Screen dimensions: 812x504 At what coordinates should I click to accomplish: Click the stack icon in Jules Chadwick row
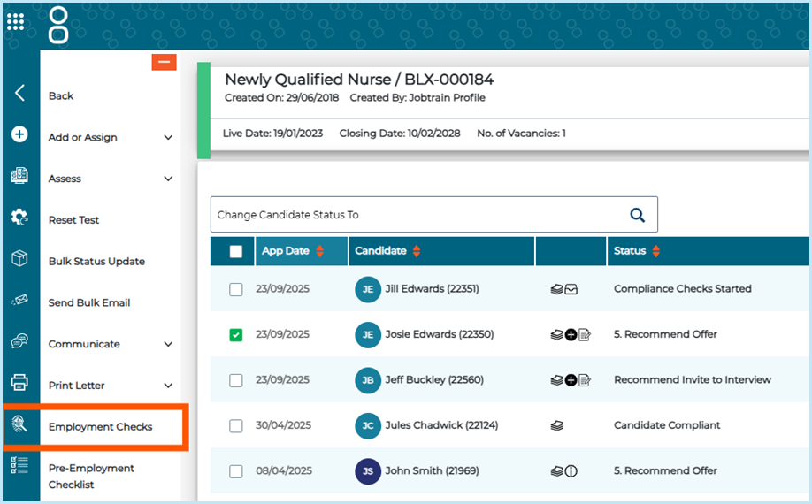(556, 426)
